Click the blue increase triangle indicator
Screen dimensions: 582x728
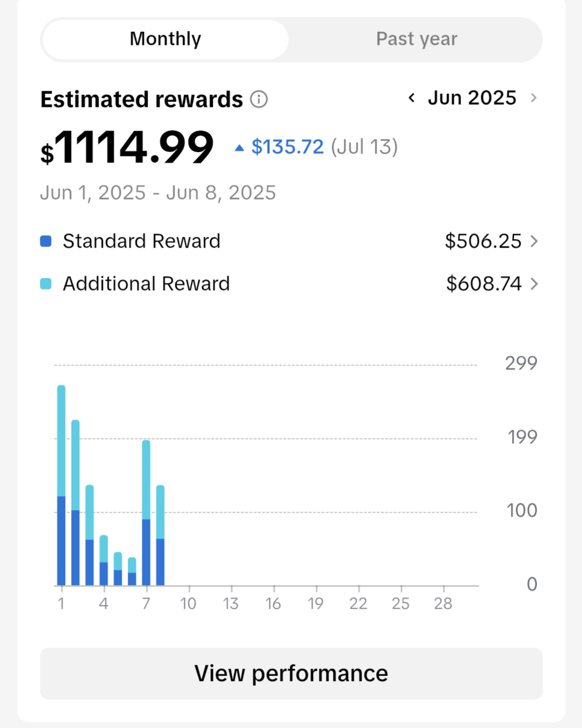pos(239,148)
